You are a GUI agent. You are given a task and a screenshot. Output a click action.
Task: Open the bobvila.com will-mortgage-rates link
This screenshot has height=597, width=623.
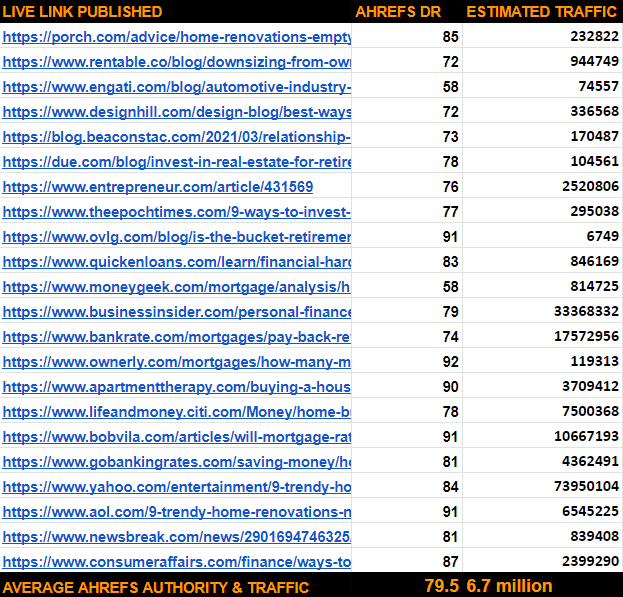tap(177, 437)
